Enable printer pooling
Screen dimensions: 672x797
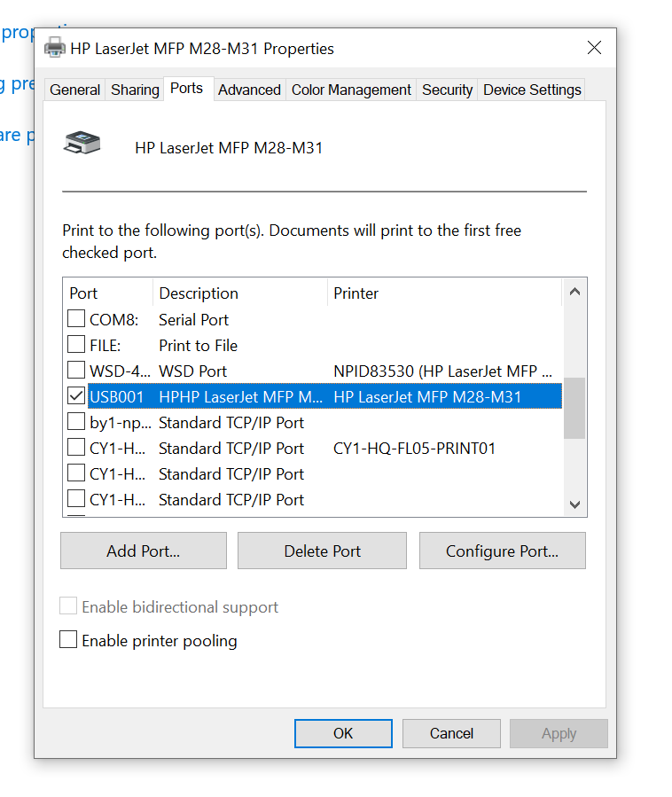pos(68,640)
